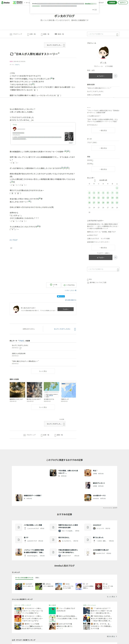The width and height of the screenshot is (129, 644).
Task: Select calendar day 22
Action: click(117, 203)
